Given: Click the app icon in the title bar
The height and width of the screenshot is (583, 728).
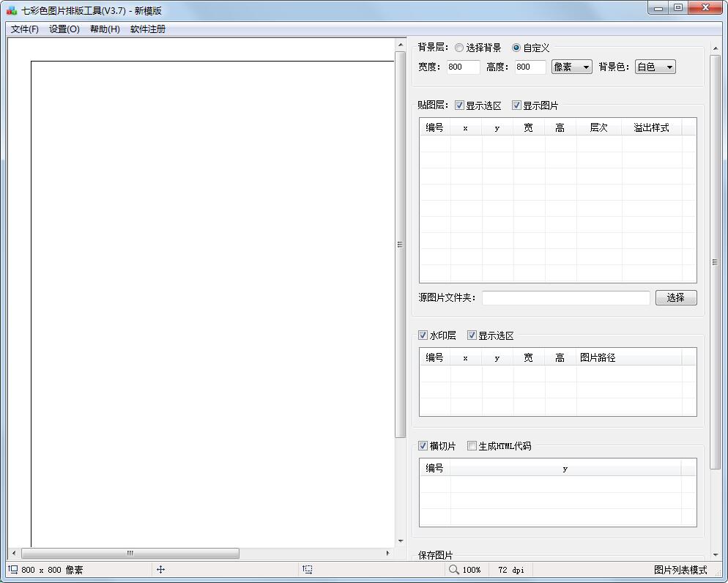Looking at the screenshot, I should pos(12,10).
